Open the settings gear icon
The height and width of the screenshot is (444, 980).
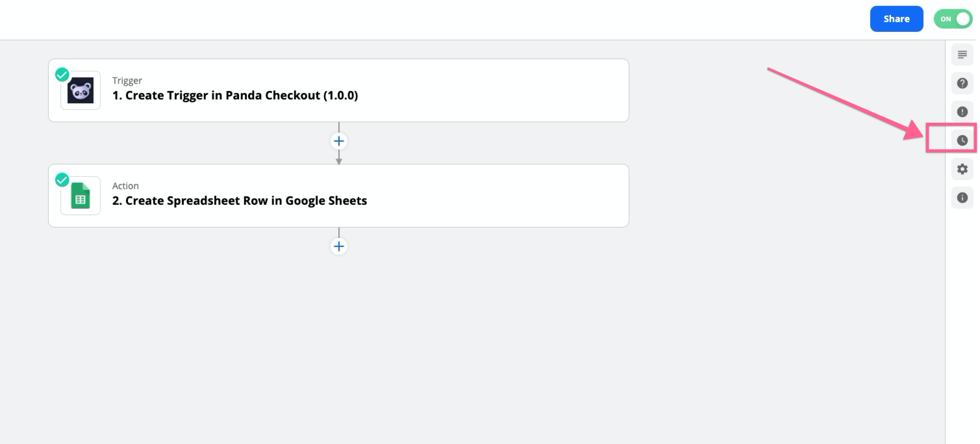[x=962, y=168]
